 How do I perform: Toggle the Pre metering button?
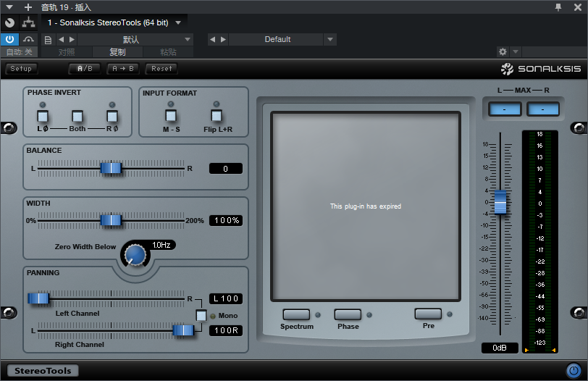pos(428,314)
